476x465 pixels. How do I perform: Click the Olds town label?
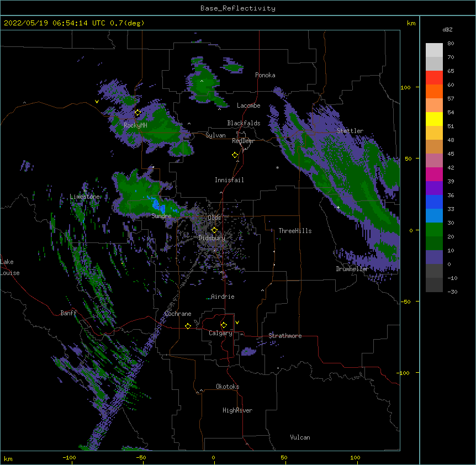click(214, 218)
